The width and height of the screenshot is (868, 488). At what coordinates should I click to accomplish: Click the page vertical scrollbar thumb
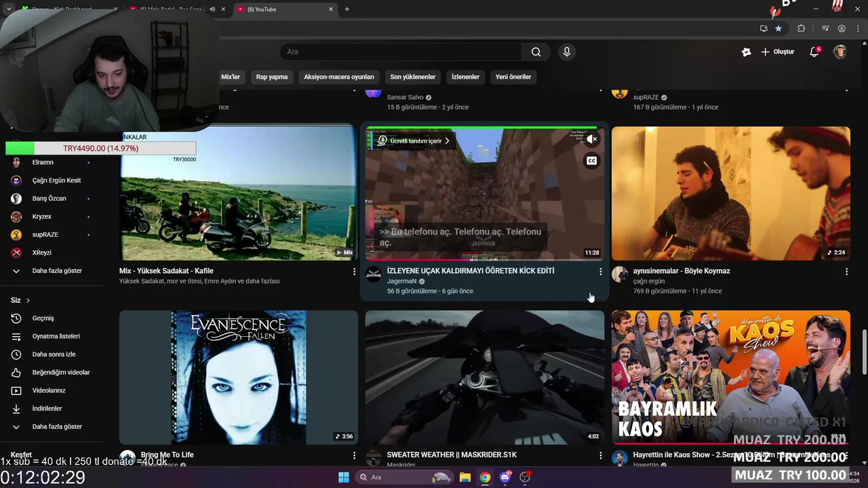click(864, 351)
